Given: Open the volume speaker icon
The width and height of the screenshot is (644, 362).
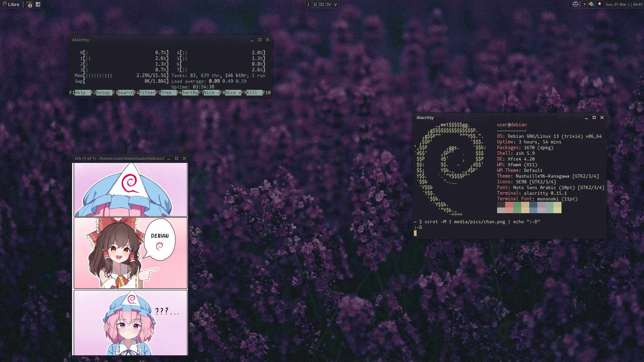Looking at the screenshot, I should 591,4.
